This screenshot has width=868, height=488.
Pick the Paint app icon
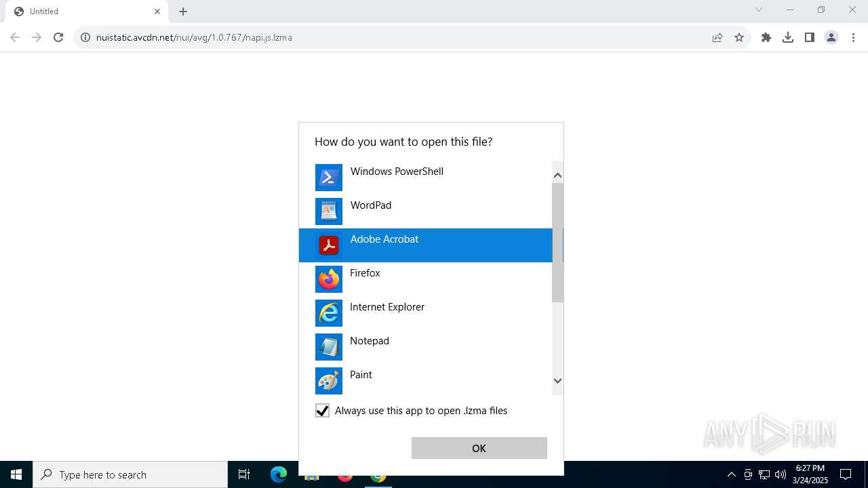[329, 381]
